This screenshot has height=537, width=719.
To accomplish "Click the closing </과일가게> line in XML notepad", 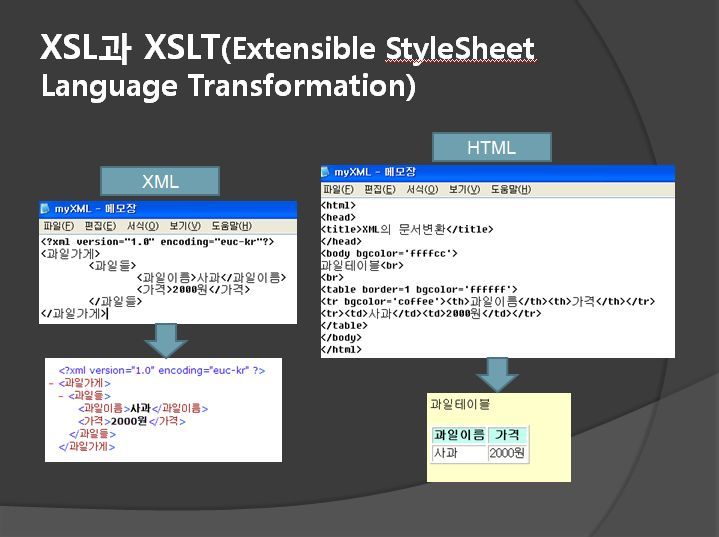I will click(74, 314).
